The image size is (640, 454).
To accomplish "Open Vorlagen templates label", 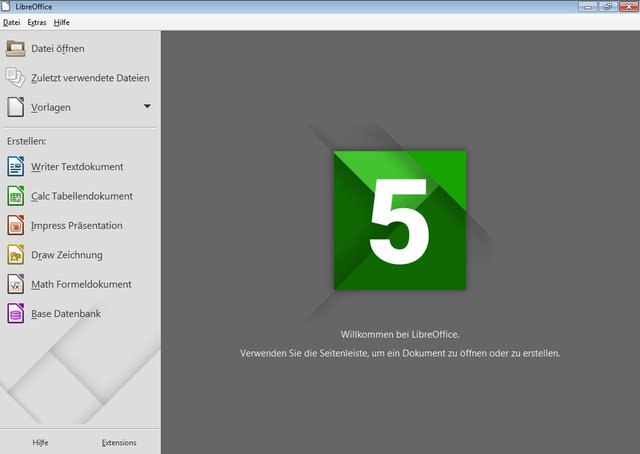I will 51,107.
